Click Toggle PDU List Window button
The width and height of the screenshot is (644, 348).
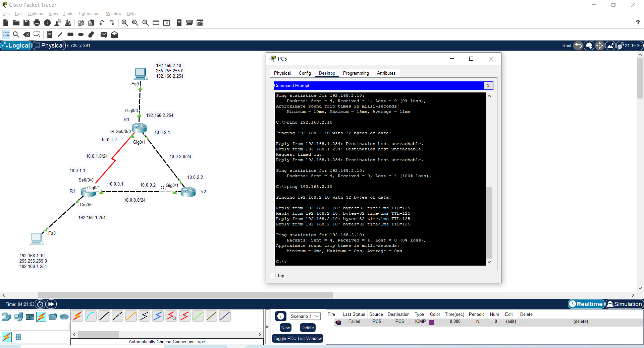(298, 338)
